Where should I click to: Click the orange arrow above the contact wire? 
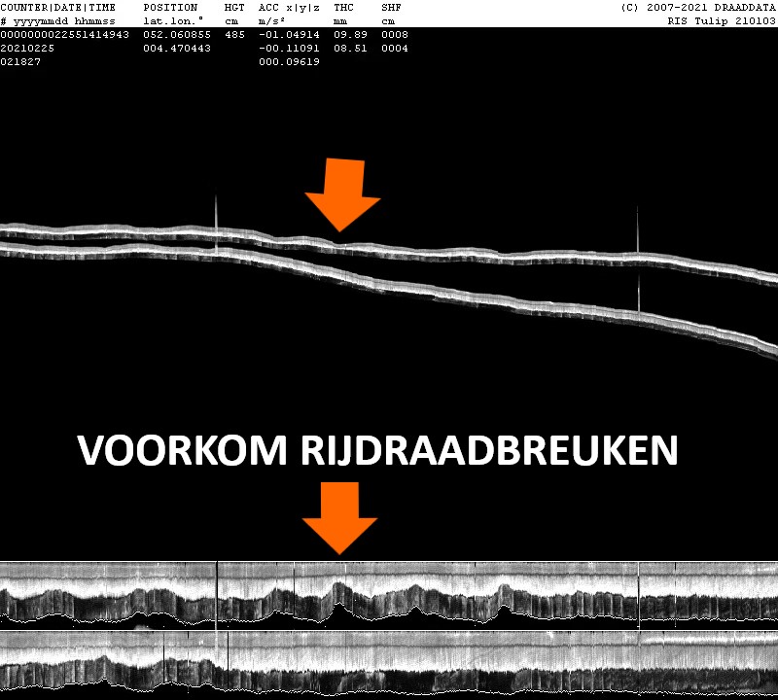(x=342, y=194)
